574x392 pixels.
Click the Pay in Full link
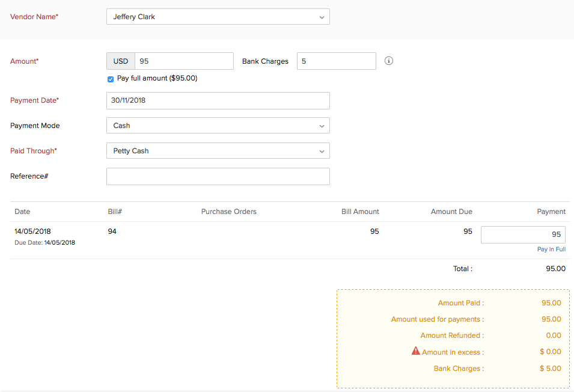[551, 249]
